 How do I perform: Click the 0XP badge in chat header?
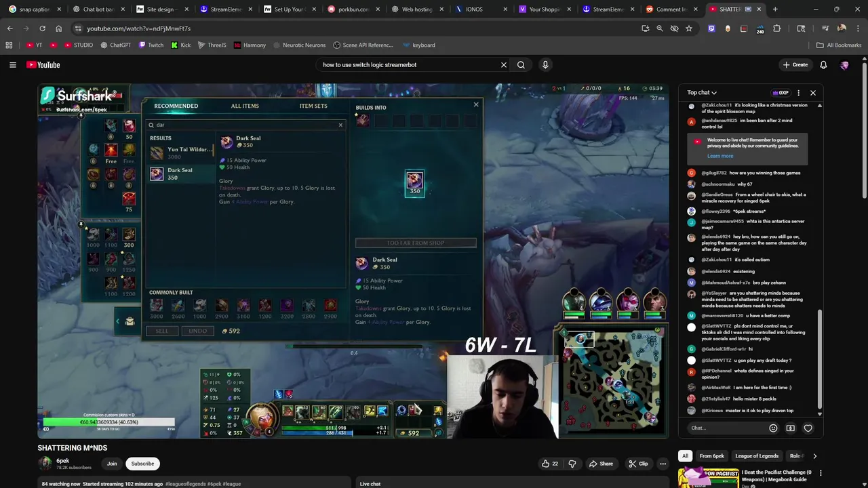781,93
